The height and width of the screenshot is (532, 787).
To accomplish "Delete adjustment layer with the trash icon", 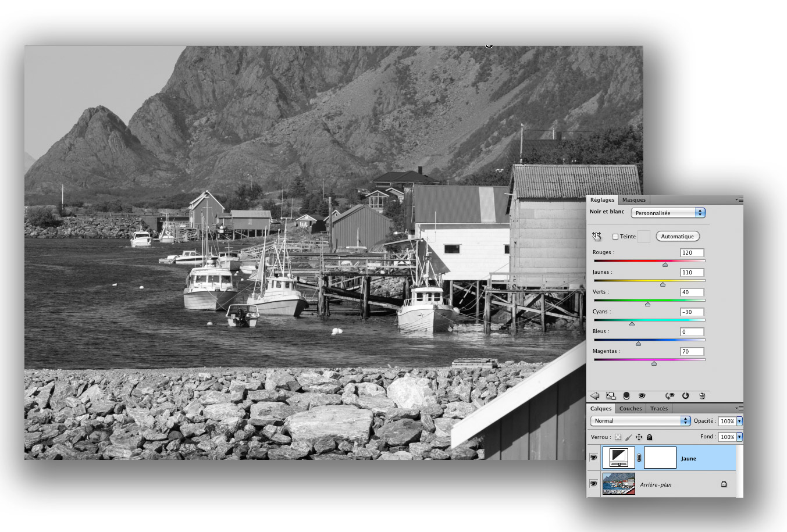I will [x=702, y=396].
